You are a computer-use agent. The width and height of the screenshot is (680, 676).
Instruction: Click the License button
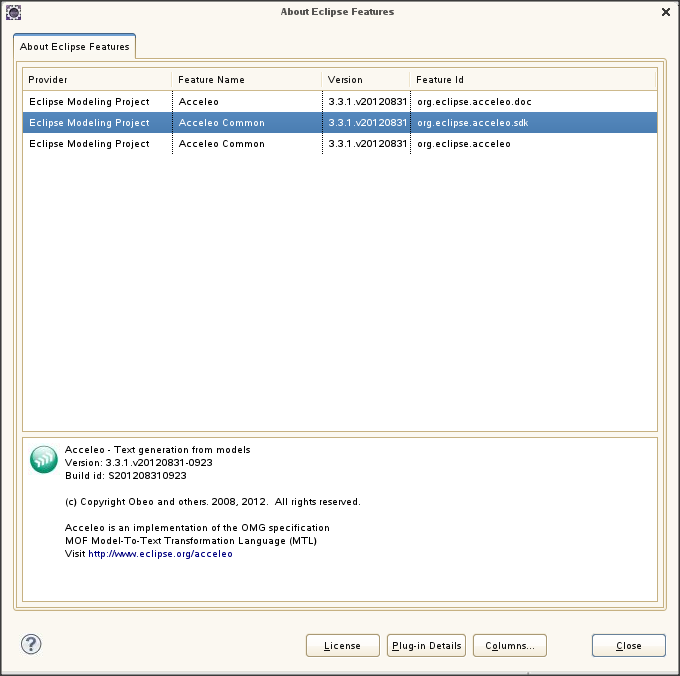pos(343,646)
